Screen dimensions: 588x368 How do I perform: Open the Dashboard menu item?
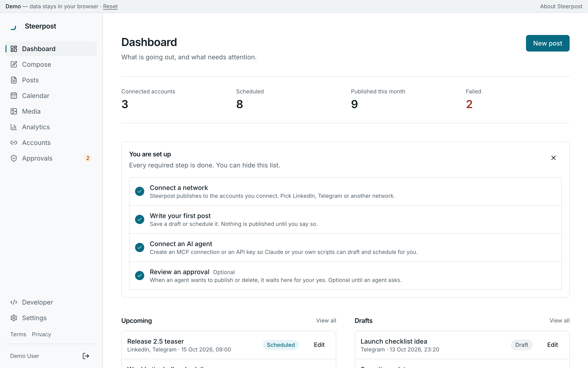tap(51, 49)
